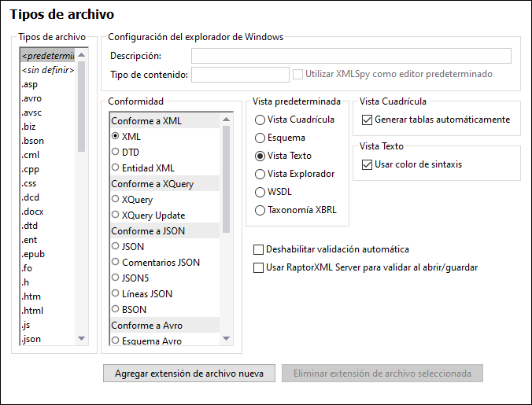Select the .json file extension
The width and height of the screenshot is (532, 405).
point(31,339)
